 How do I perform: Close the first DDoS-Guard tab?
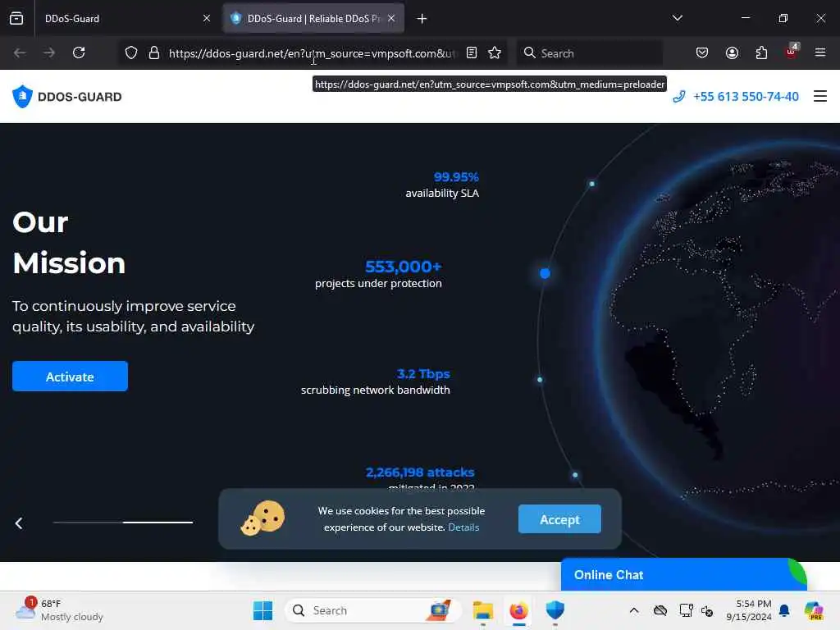coord(207,19)
